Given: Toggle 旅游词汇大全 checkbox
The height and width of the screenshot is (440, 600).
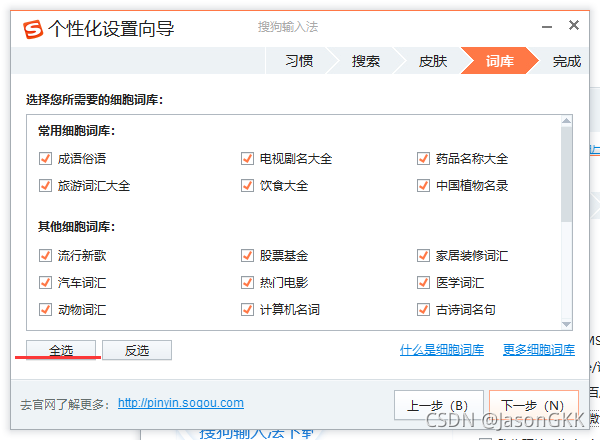Looking at the screenshot, I should tap(45, 186).
